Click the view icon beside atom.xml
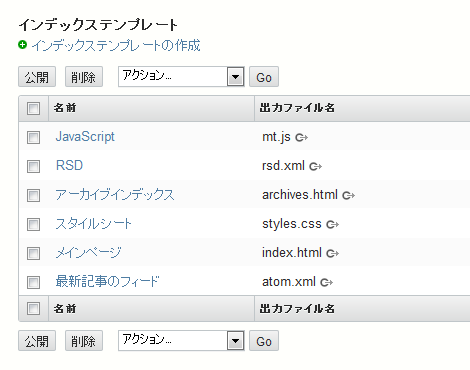470x370 pixels. [x=326, y=282]
